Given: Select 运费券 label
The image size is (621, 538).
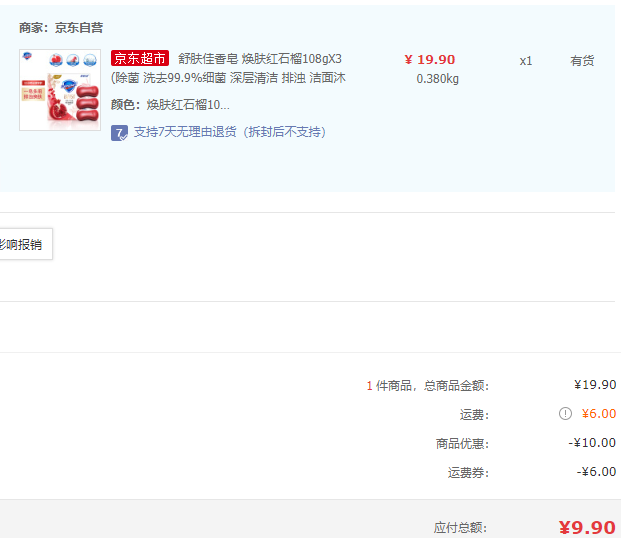Looking at the screenshot, I should (x=468, y=473).
